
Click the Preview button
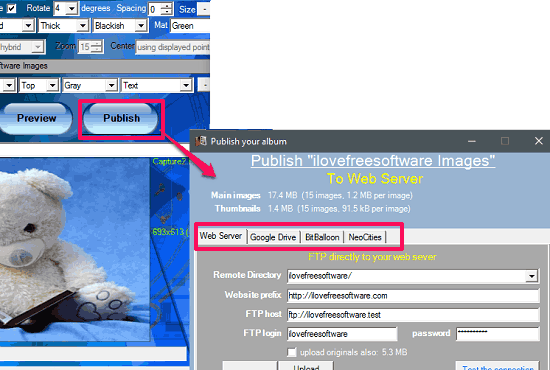point(36,119)
